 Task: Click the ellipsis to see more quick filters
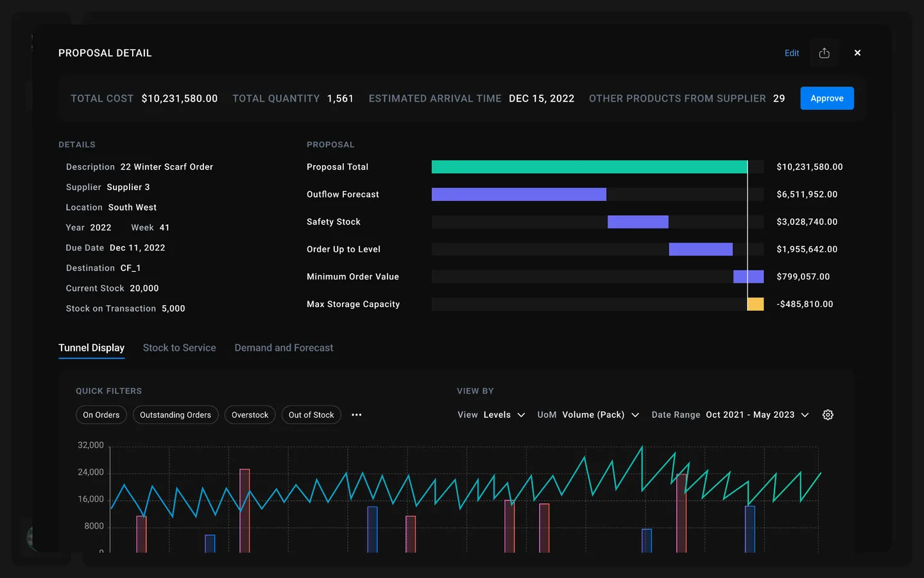[357, 415]
